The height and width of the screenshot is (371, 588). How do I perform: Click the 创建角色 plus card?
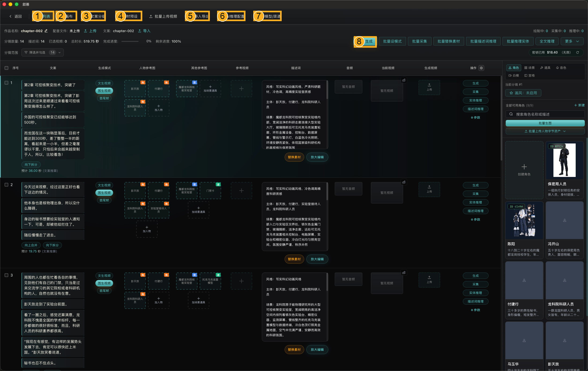524,170
